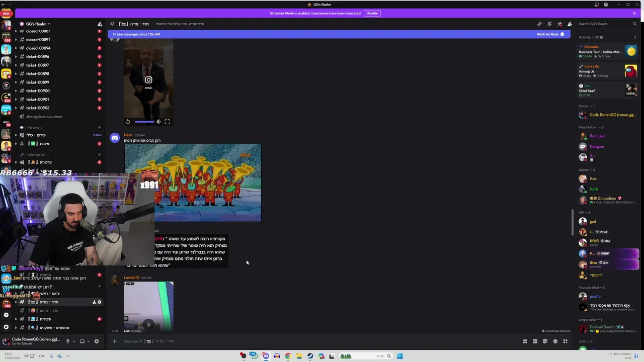Open gift icon in message bar
This screenshot has width=644, height=362.
[x=525, y=341]
